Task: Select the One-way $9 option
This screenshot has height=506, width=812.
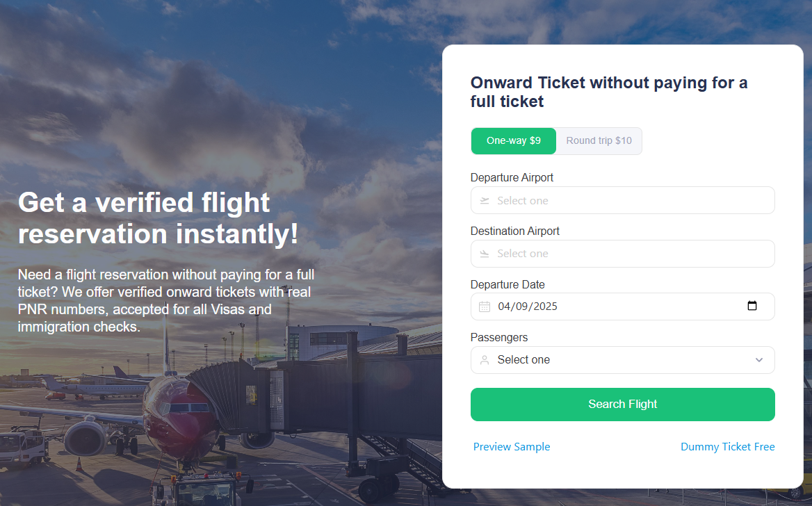Action: (514, 141)
